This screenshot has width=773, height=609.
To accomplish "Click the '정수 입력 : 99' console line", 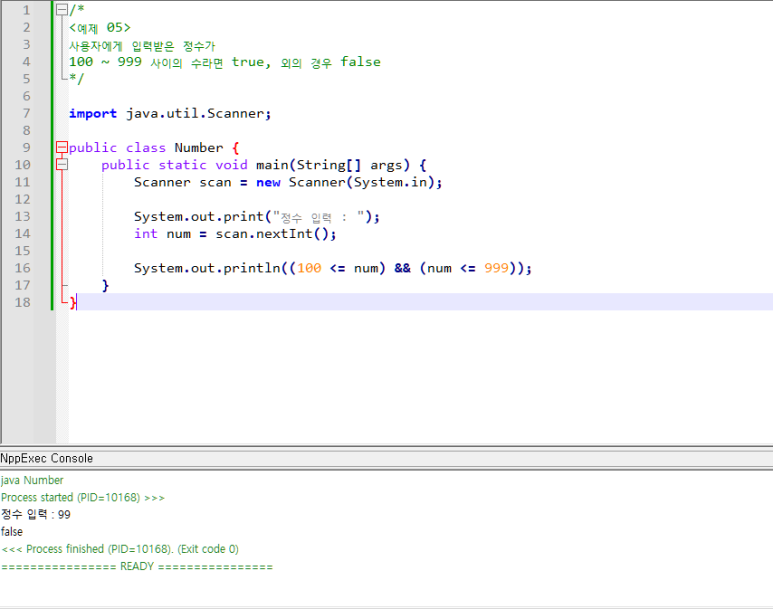I will [35, 514].
